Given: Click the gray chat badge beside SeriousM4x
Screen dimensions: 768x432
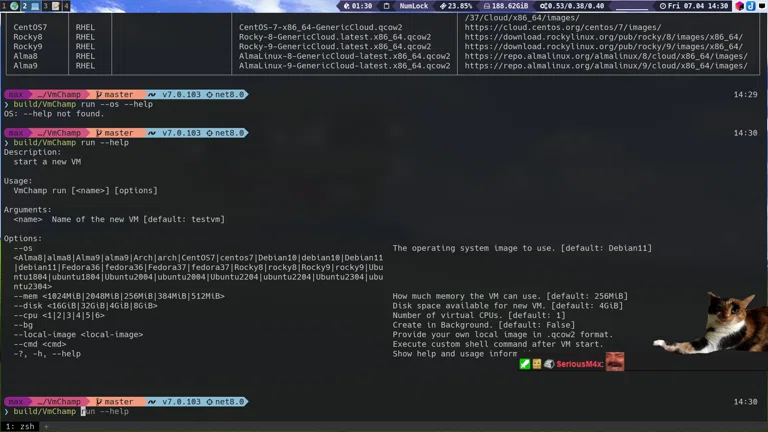Looking at the screenshot, I should [x=549, y=364].
